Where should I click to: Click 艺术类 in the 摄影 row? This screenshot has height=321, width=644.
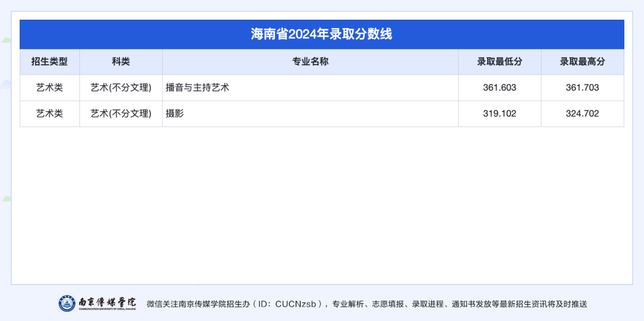coord(49,113)
